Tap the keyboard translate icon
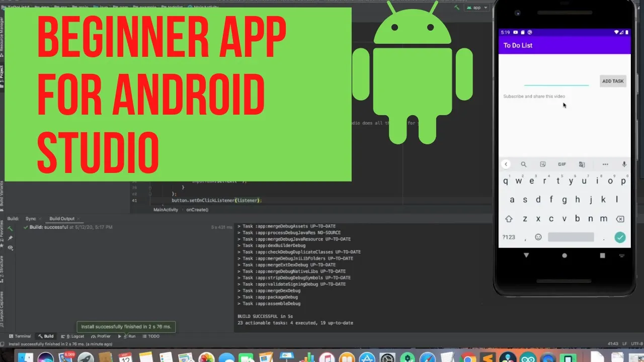Viewport: 644px width, 362px height. click(582, 164)
